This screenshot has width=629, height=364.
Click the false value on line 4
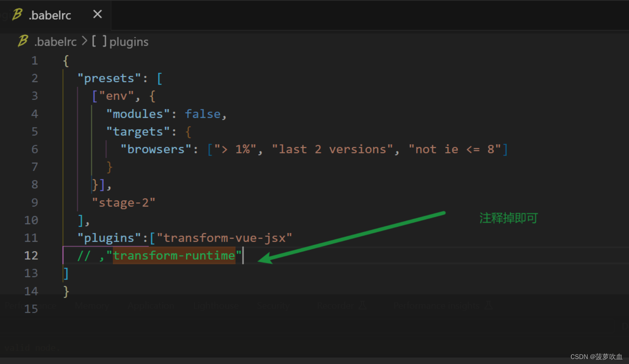click(x=203, y=114)
